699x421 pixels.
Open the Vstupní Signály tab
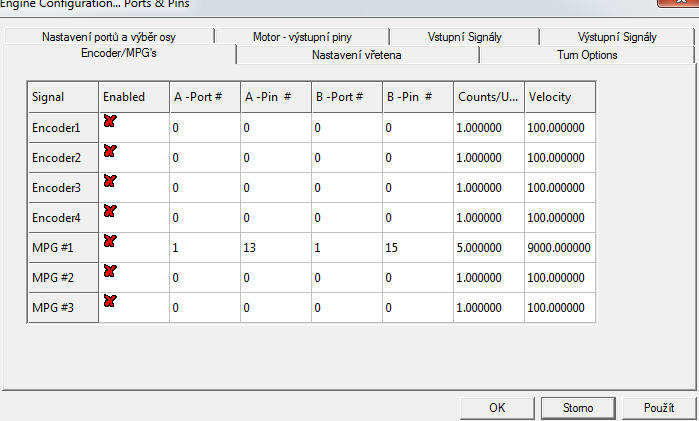coord(464,37)
